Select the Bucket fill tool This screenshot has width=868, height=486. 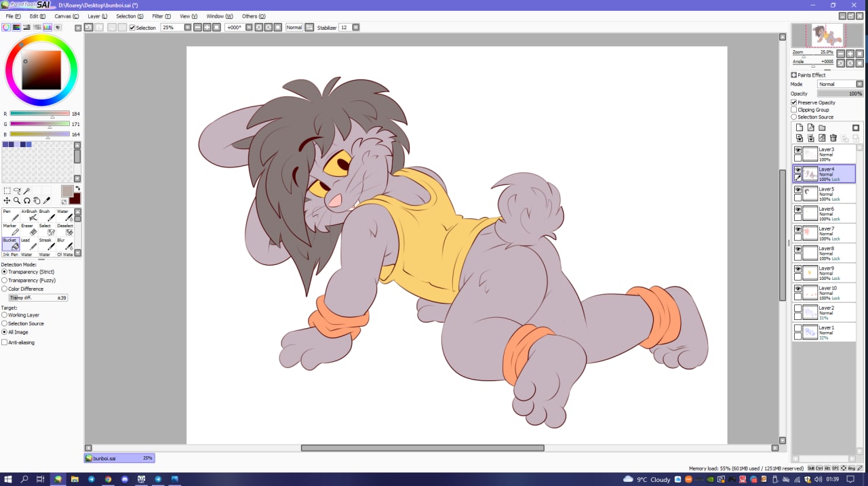click(10, 244)
